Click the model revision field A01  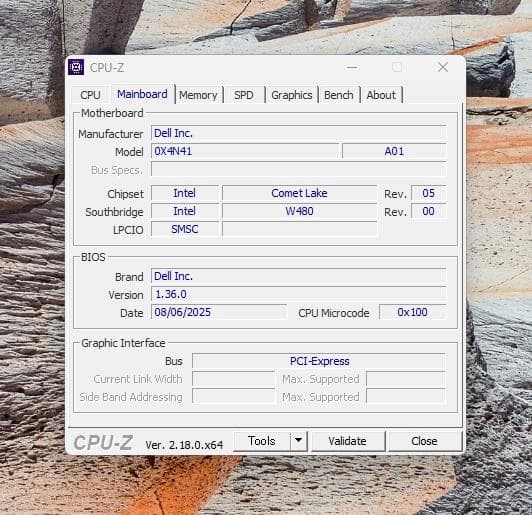(394, 151)
